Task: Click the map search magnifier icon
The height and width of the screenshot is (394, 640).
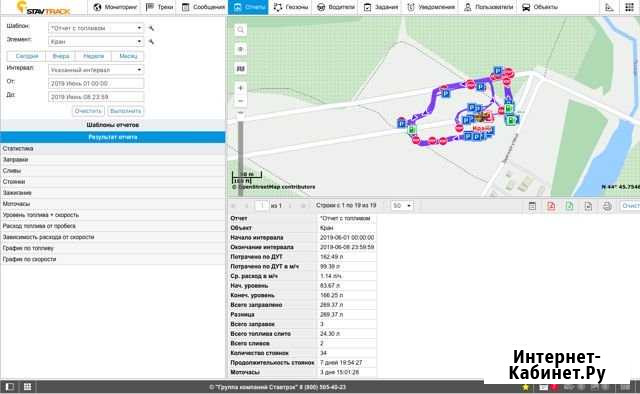Action: [241, 30]
